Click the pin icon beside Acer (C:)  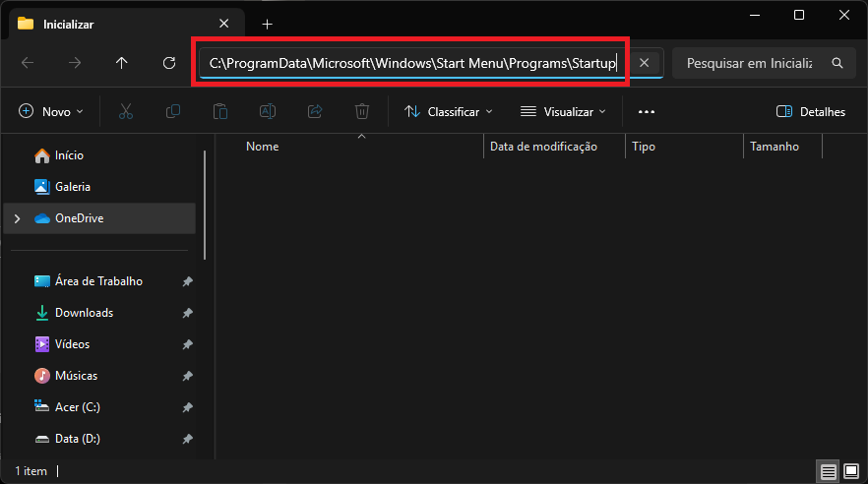[x=188, y=407]
